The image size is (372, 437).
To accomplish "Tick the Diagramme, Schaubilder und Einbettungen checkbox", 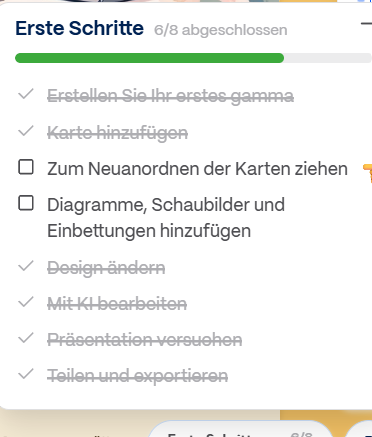I will click(26, 203).
